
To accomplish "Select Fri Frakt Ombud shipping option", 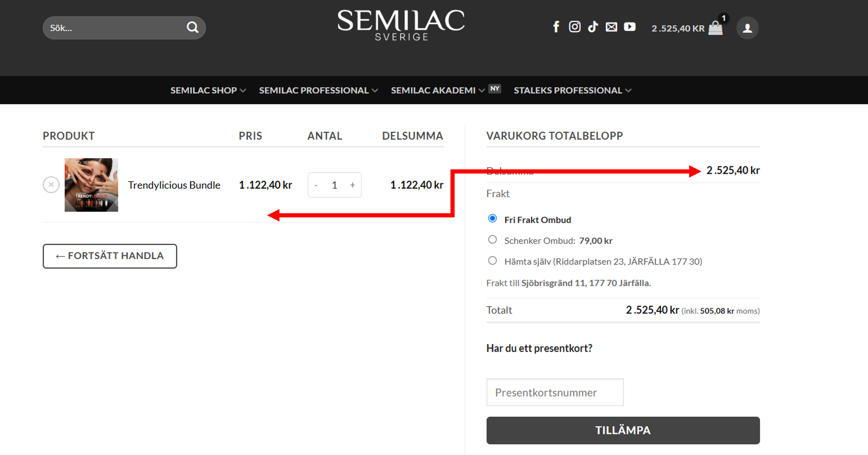I will pyautogui.click(x=492, y=219).
